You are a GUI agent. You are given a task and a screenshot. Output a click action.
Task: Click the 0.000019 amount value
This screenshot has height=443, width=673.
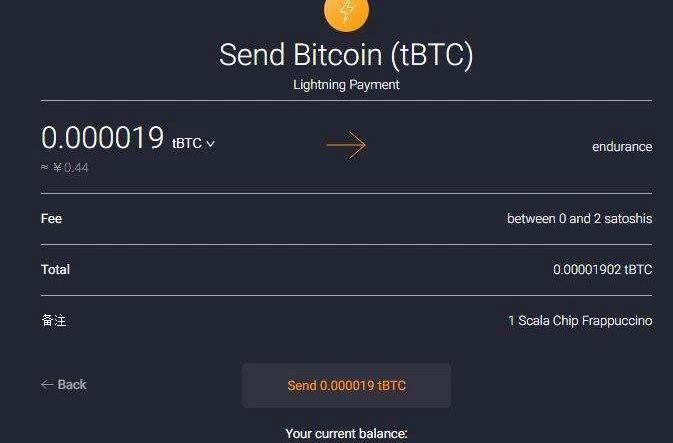click(x=102, y=139)
